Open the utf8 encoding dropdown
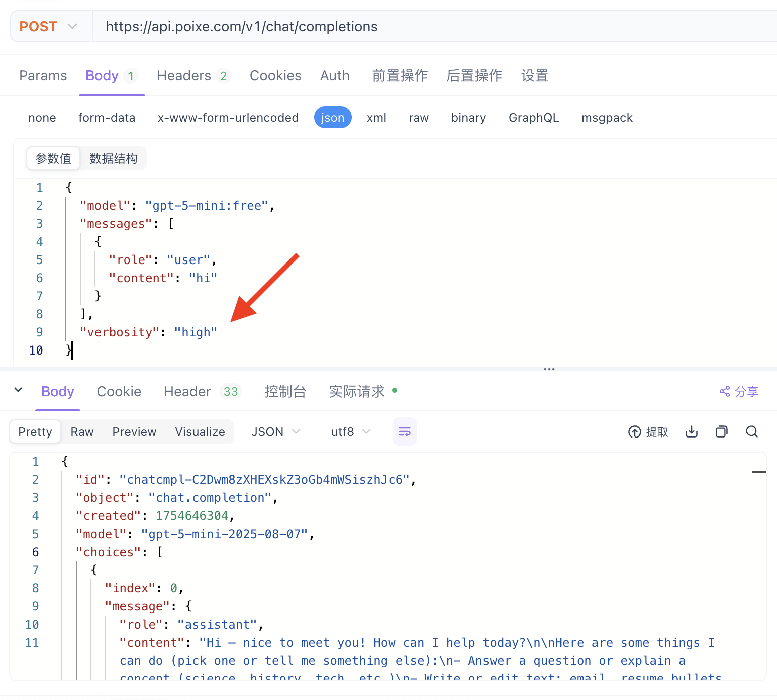The width and height of the screenshot is (777, 700). (350, 432)
